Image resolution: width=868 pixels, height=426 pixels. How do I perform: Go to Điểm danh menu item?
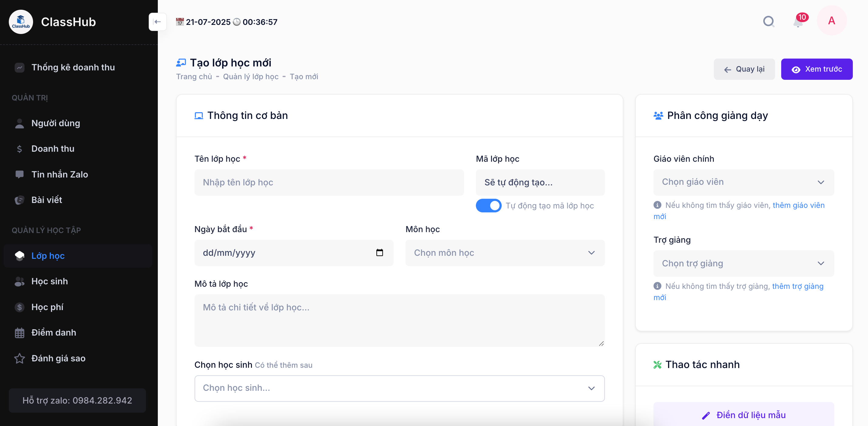click(x=78, y=333)
